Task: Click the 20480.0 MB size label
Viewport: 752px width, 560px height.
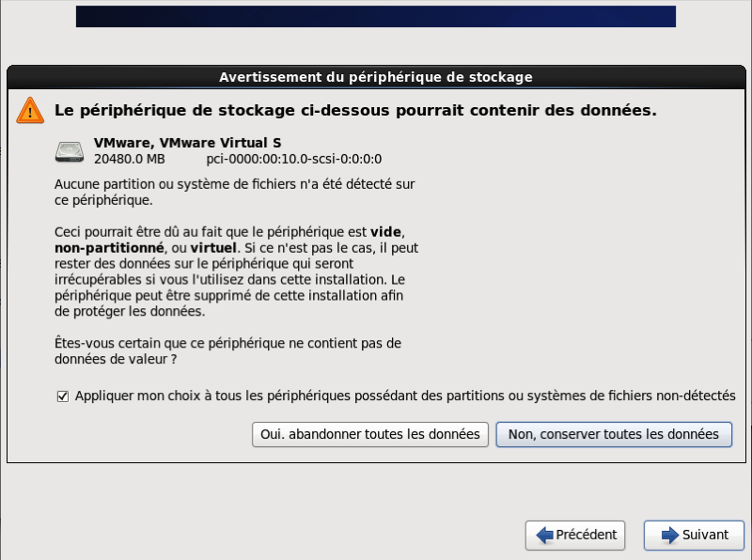Action: [129, 159]
